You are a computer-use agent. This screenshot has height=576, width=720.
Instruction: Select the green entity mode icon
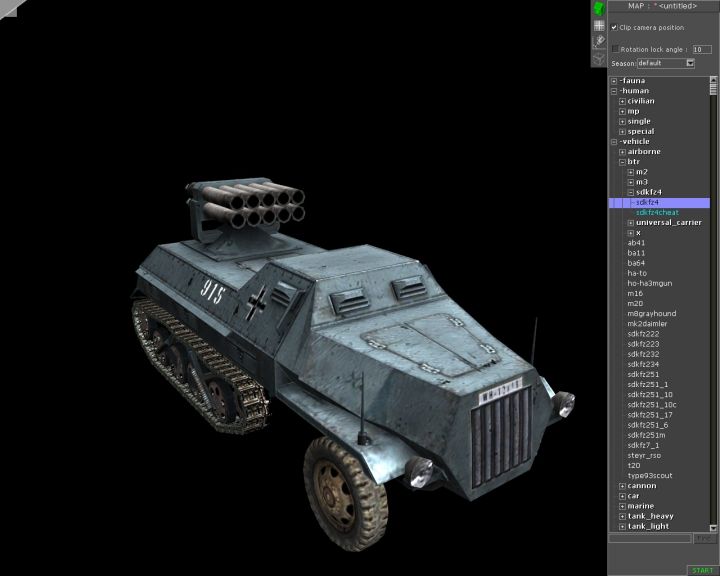(x=599, y=8)
